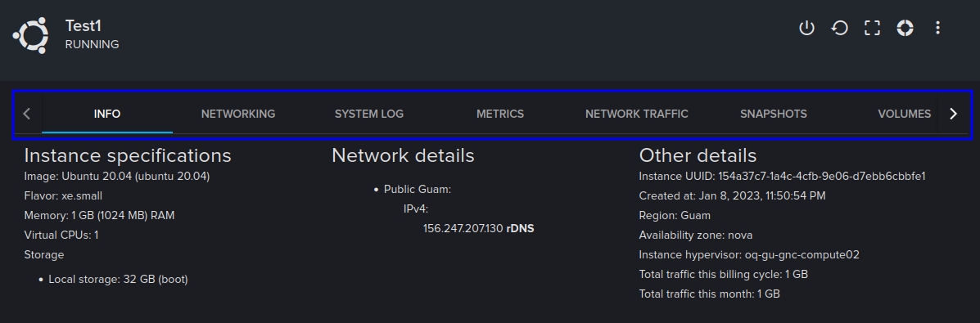The width and height of the screenshot is (980, 323).
Task: Open the SYSTEM LOG tab
Action: (368, 114)
